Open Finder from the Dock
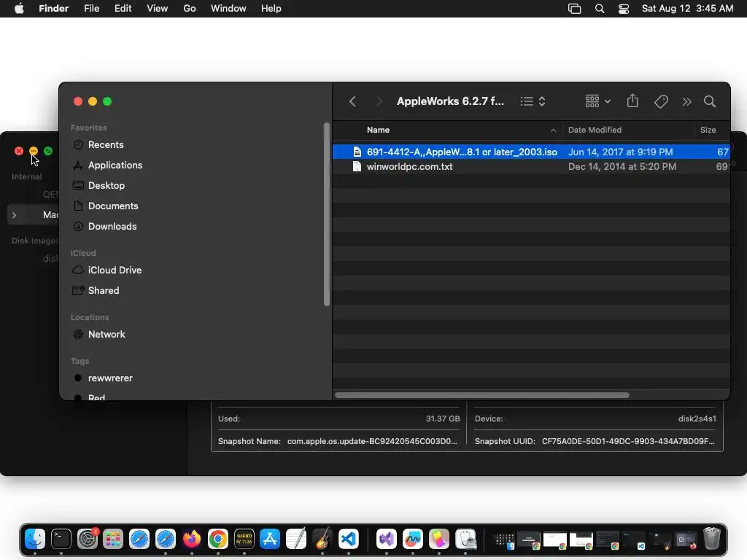 (35, 539)
